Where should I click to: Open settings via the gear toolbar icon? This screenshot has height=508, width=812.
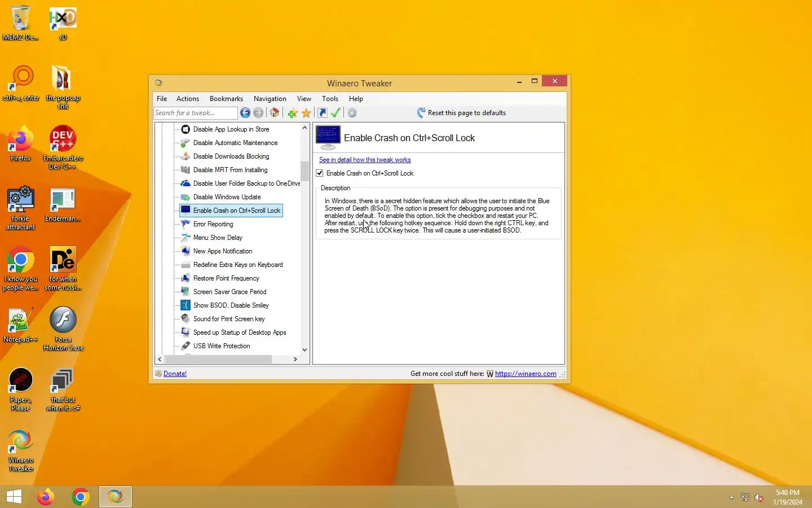(352, 113)
